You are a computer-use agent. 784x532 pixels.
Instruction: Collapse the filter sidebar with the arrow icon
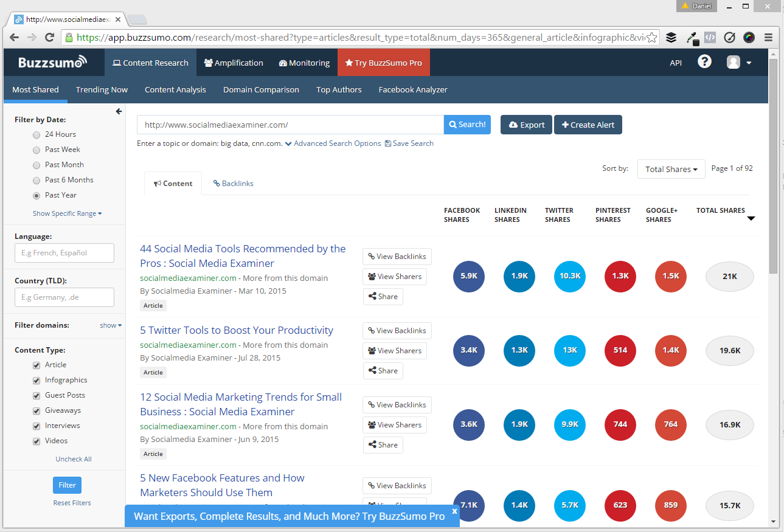click(119, 111)
